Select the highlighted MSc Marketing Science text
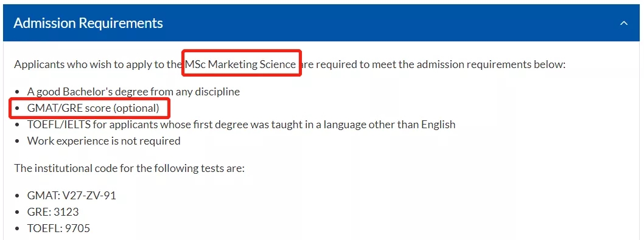Screen dimensions: 644x240 point(240,64)
